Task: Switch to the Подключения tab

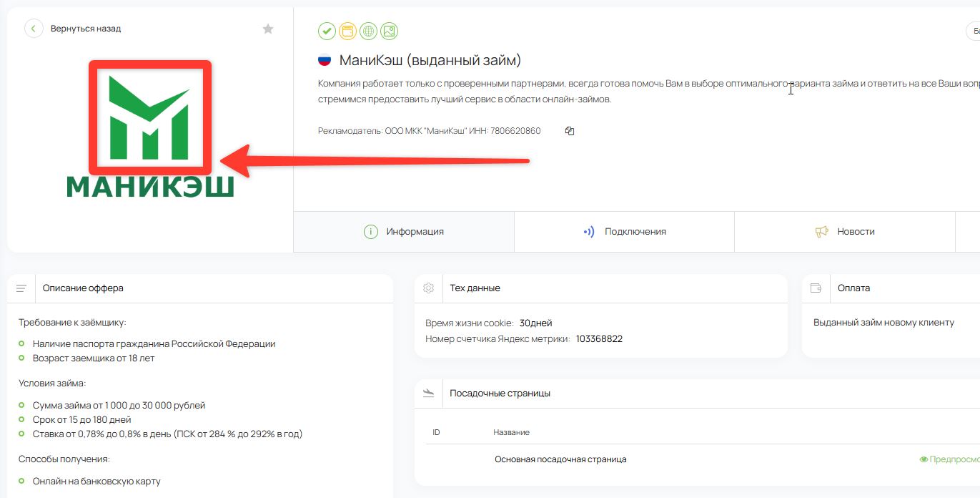Action: click(624, 232)
